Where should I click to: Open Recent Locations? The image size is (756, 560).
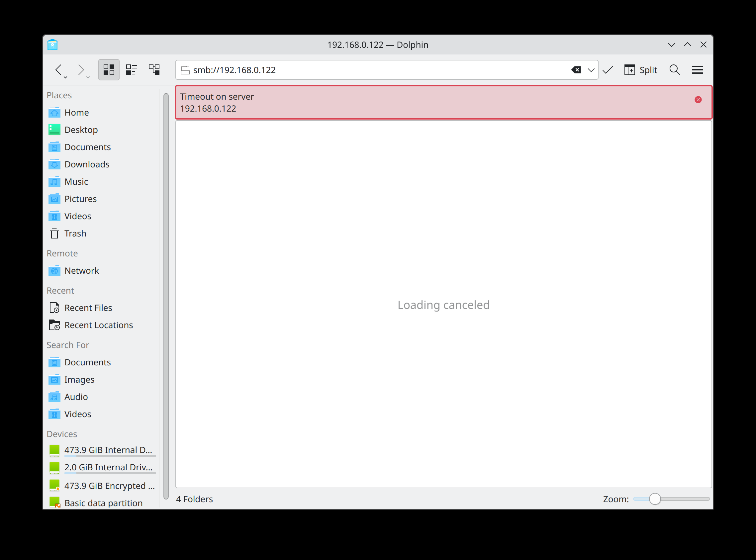102,325
